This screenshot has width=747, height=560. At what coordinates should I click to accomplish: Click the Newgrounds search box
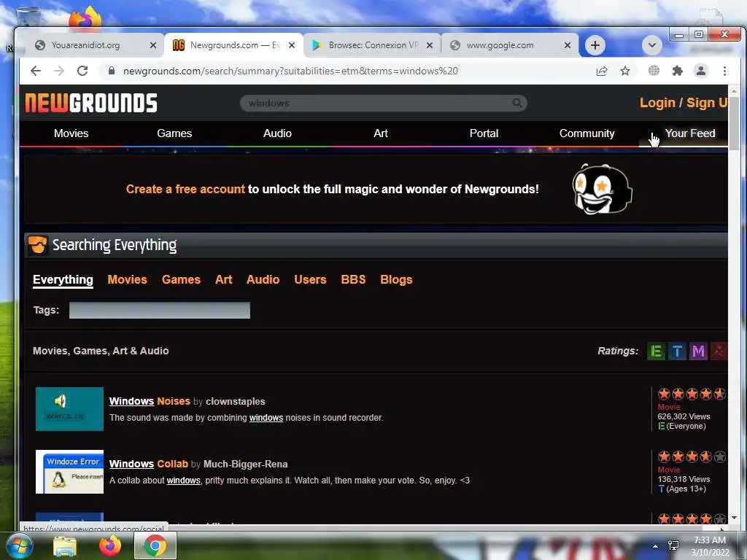click(384, 103)
